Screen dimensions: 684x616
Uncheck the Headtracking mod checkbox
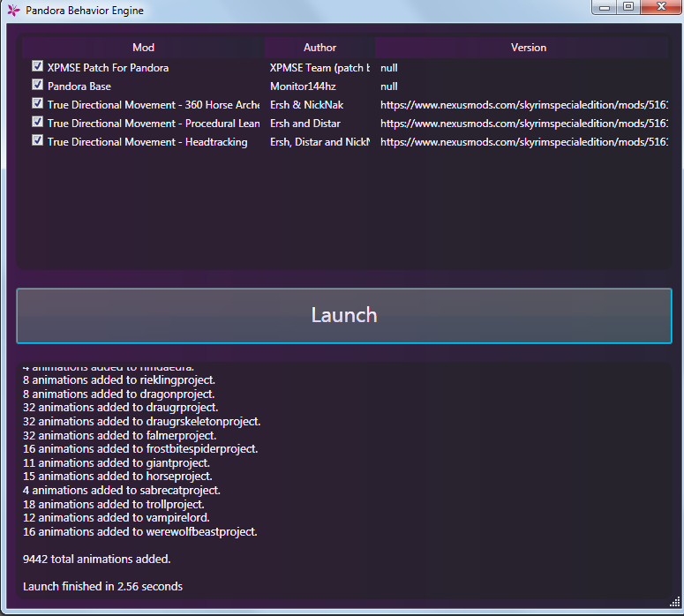[x=38, y=140]
